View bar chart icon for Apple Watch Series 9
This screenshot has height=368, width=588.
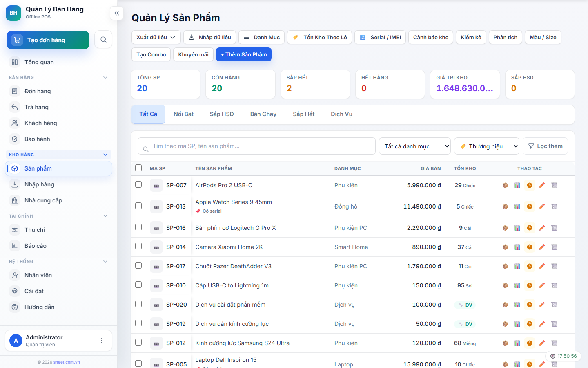517,206
